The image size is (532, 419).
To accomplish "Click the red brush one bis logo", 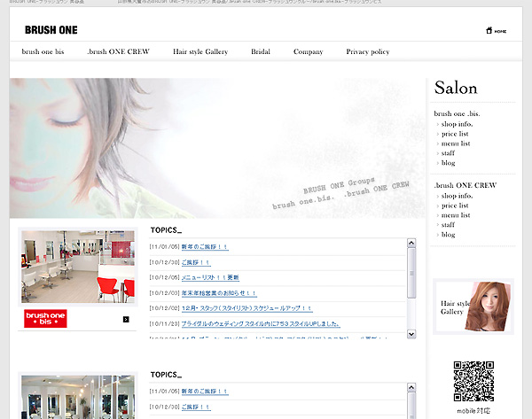I will (x=45, y=319).
